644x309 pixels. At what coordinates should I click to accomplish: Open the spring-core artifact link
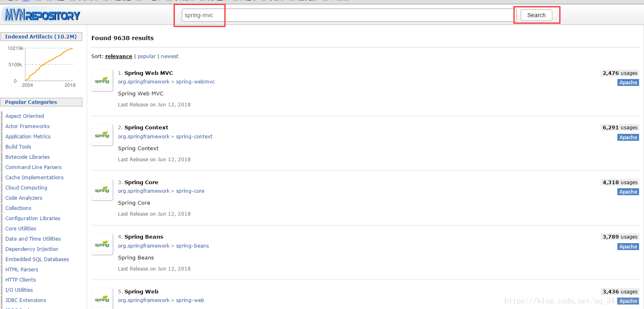pos(190,191)
